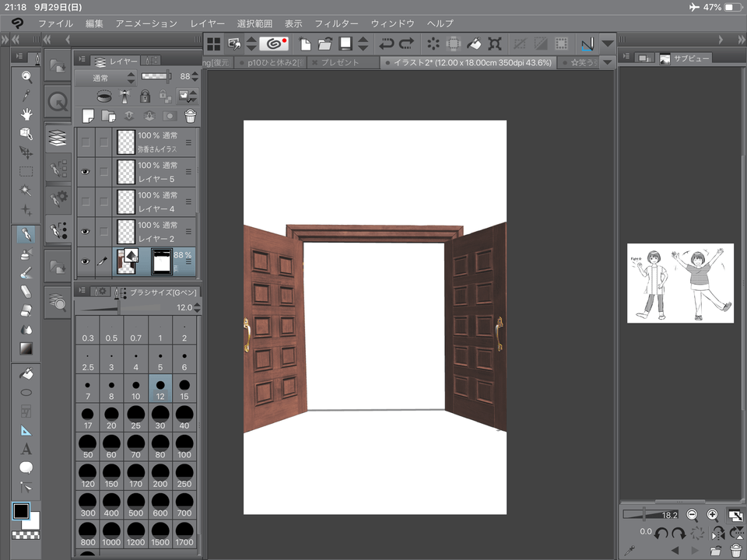Pick the Fill bucket tool
747x560 pixels.
tap(26, 374)
